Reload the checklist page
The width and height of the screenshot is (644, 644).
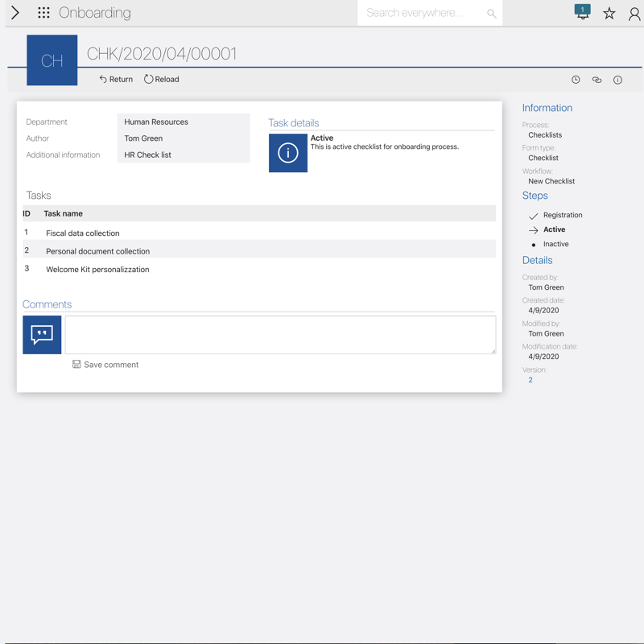pos(162,80)
